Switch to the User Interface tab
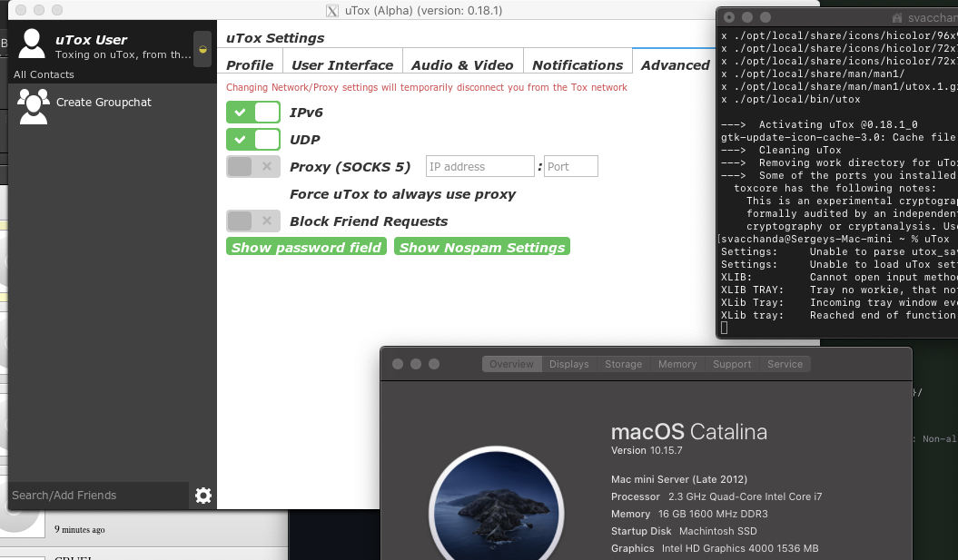958x560 pixels. (x=342, y=64)
